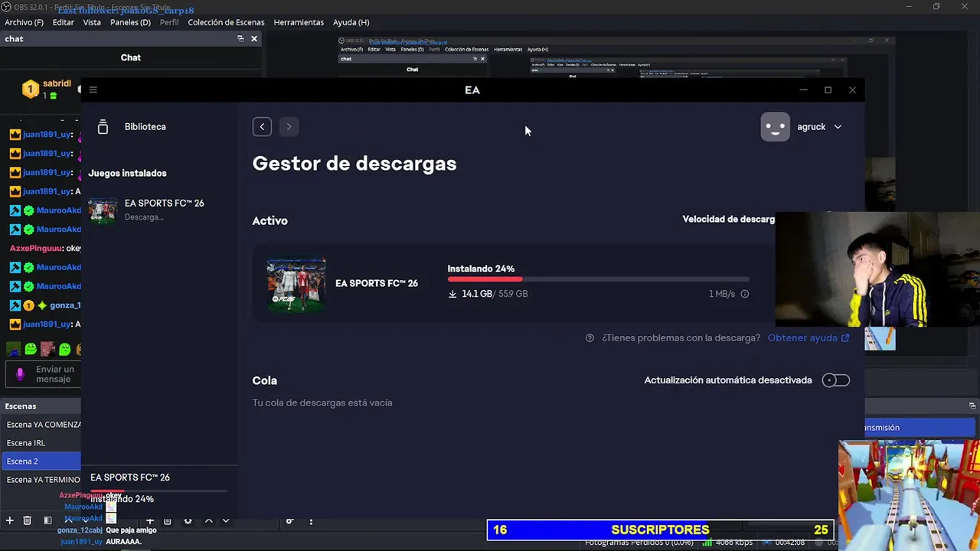Select Escena IRL in Escenas list

coord(42,443)
